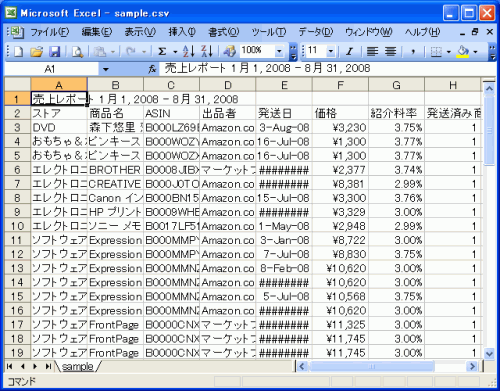Open the Paste options dropdown arrow

tap(113, 52)
